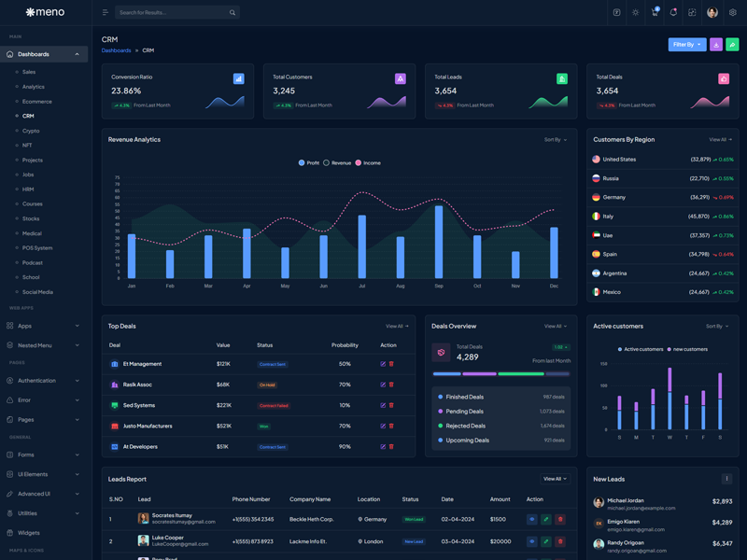Click the settings gear in the header
747x560 pixels.
tap(733, 13)
